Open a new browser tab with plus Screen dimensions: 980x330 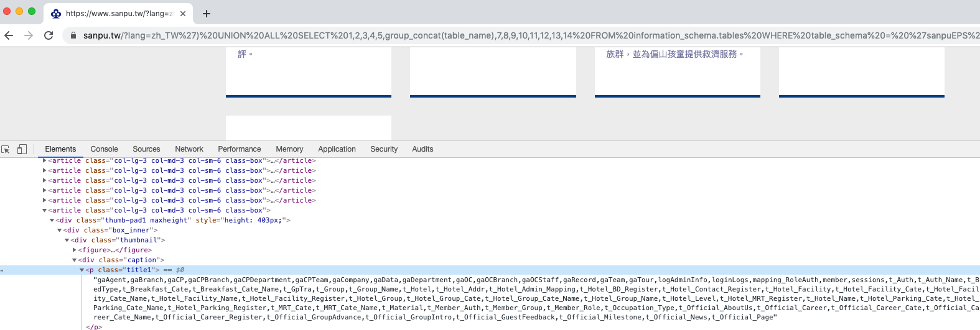click(x=207, y=14)
